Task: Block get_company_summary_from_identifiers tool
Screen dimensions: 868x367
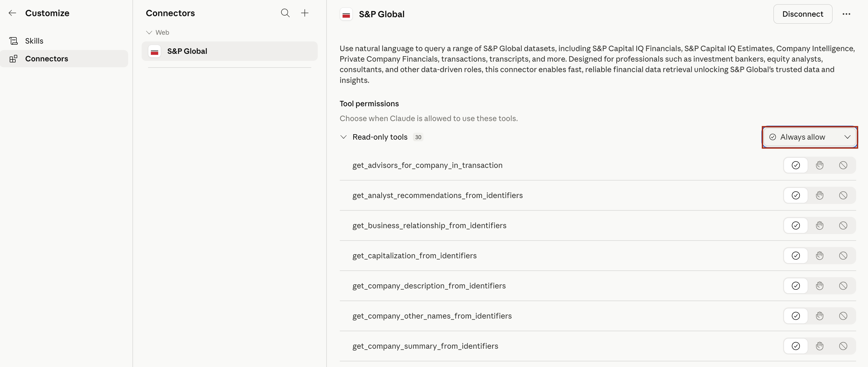Action: pos(843,346)
